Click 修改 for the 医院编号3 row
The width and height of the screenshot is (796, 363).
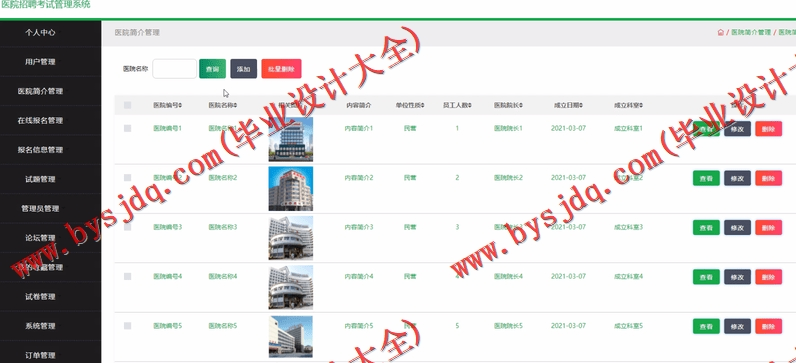[737, 227]
